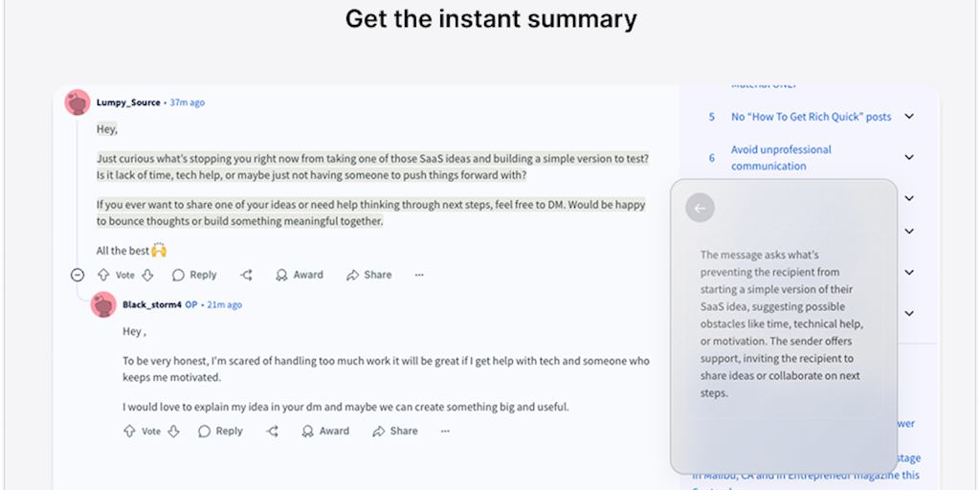Collapse the Lumpy_Source comment thread

78,275
